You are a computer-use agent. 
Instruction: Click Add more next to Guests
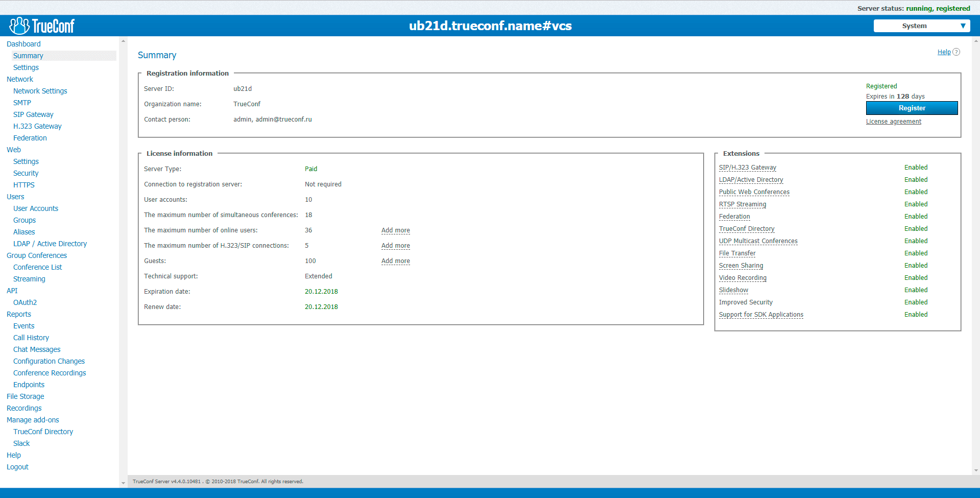coord(395,260)
